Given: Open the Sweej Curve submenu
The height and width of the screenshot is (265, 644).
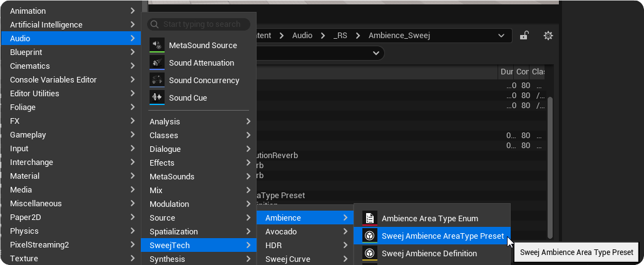Looking at the screenshot, I should (305, 259).
